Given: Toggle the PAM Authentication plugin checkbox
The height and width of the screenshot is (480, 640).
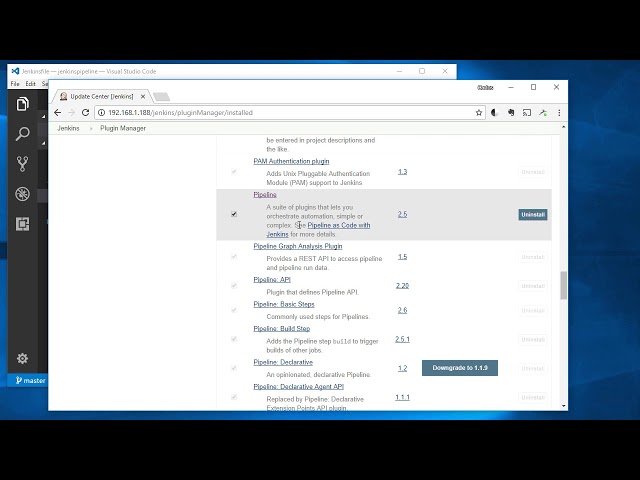Looking at the screenshot, I should click(x=234, y=172).
